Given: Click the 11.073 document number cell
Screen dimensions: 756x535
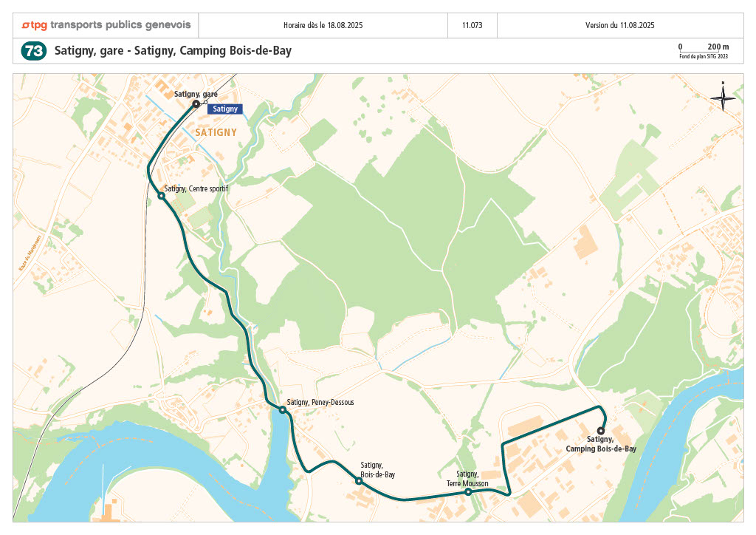Looking at the screenshot, I should pyautogui.click(x=472, y=25).
